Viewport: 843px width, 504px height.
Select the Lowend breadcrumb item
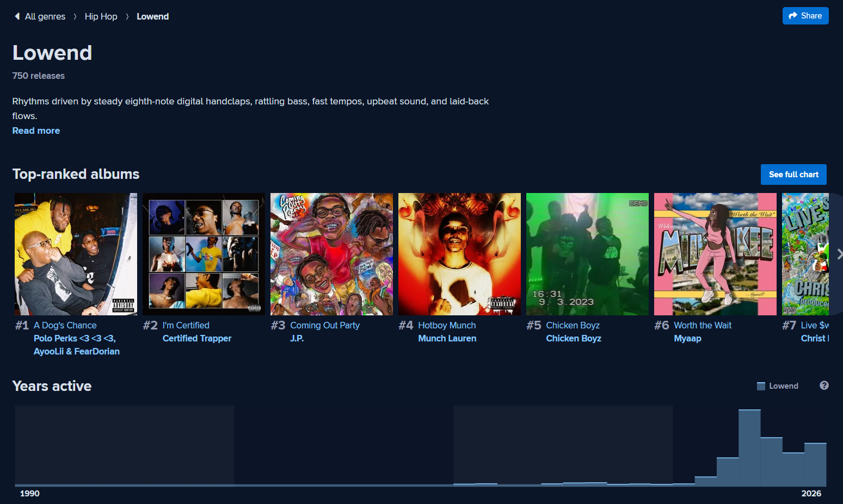coord(152,16)
